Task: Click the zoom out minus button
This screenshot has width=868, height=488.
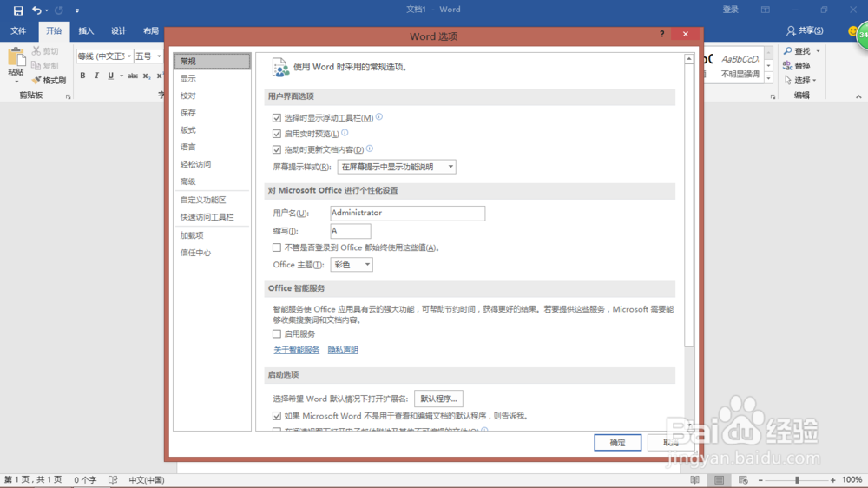Action: pos(760,480)
